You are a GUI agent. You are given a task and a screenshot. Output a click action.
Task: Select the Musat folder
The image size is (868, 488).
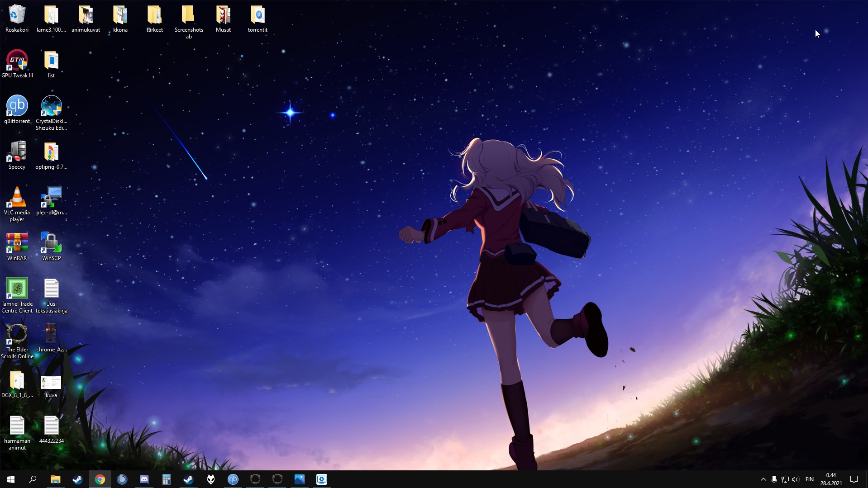223,19
